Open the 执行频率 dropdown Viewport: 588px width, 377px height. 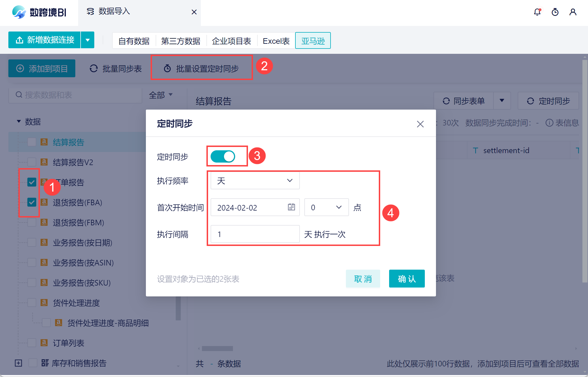(x=255, y=181)
